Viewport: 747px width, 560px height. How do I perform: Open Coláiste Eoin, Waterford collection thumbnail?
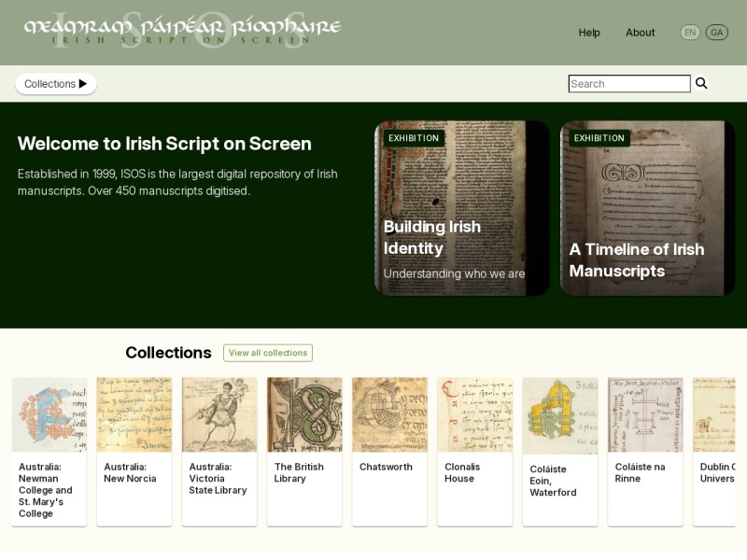click(559, 415)
